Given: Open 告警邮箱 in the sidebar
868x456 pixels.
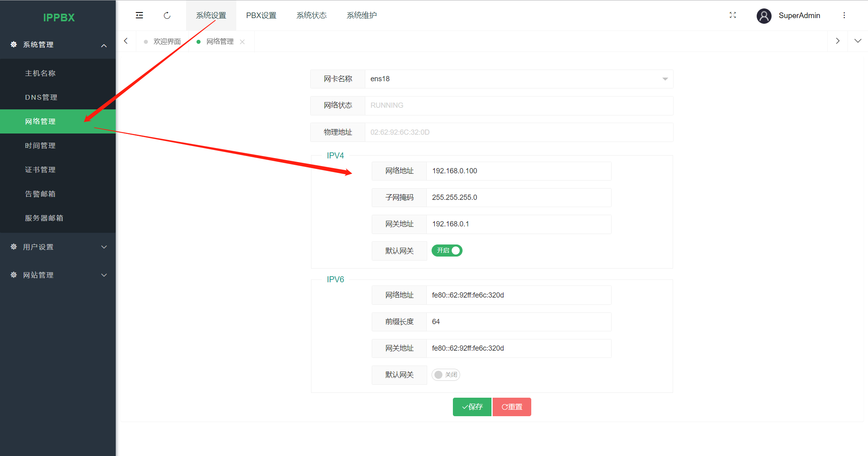Looking at the screenshot, I should pyautogui.click(x=58, y=194).
